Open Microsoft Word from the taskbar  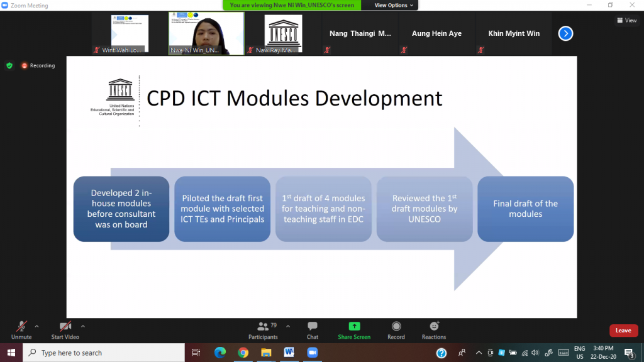click(289, 353)
